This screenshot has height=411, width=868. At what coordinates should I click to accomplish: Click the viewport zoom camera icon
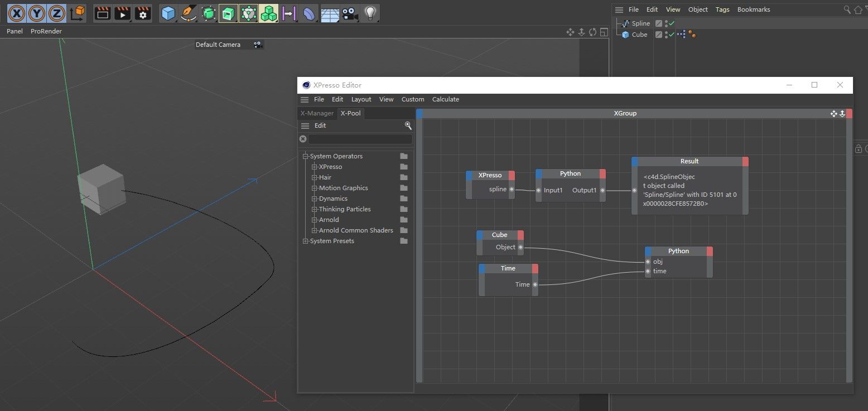click(x=581, y=32)
